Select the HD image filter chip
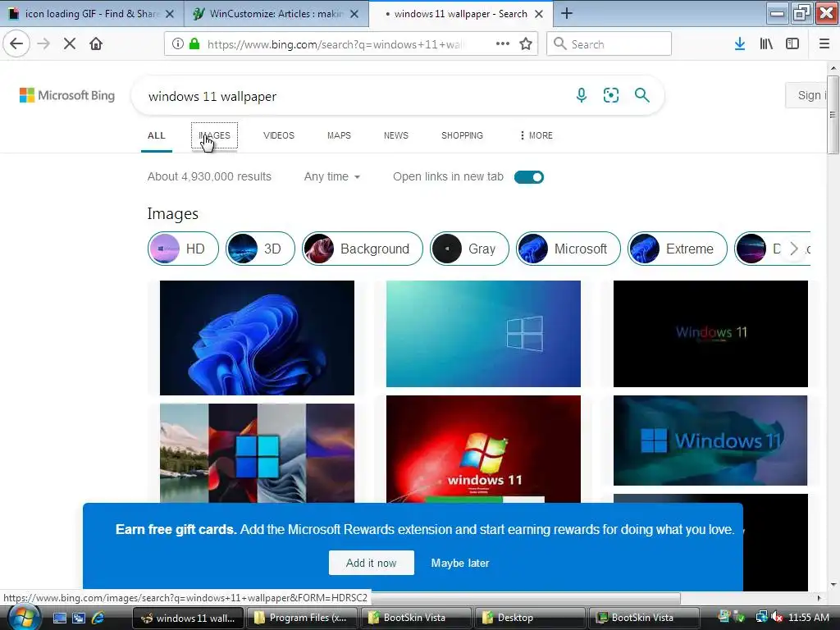 coord(183,249)
